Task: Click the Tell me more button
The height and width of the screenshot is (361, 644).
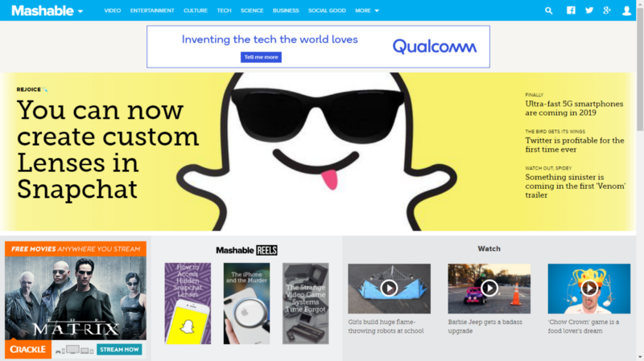Action: 261,57
